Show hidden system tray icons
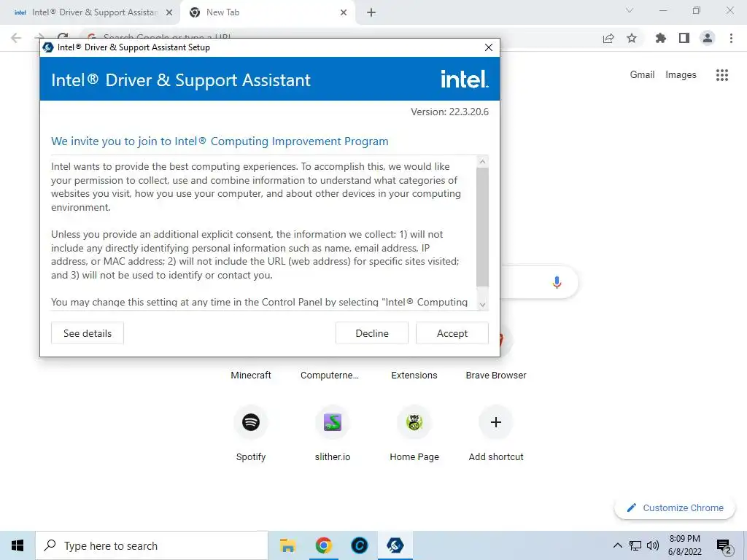 click(617, 545)
